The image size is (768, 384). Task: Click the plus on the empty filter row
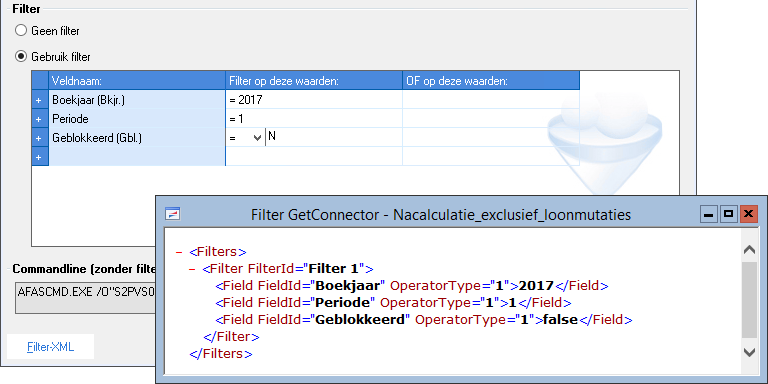point(40,157)
